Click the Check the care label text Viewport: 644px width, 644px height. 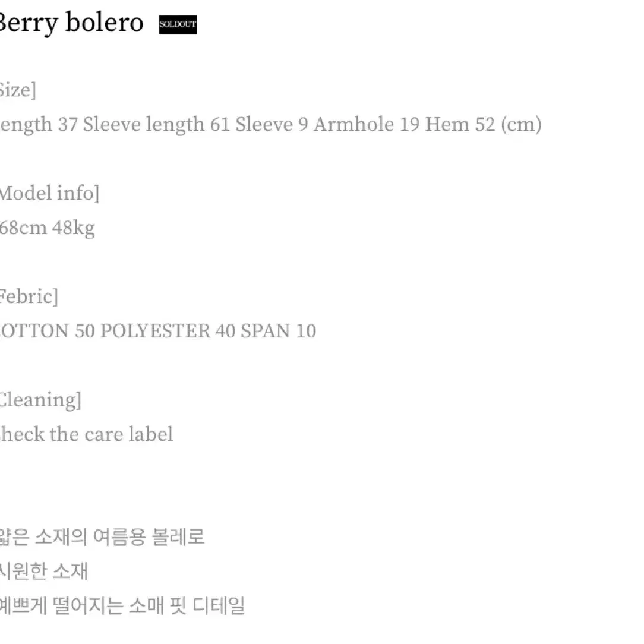(86, 434)
